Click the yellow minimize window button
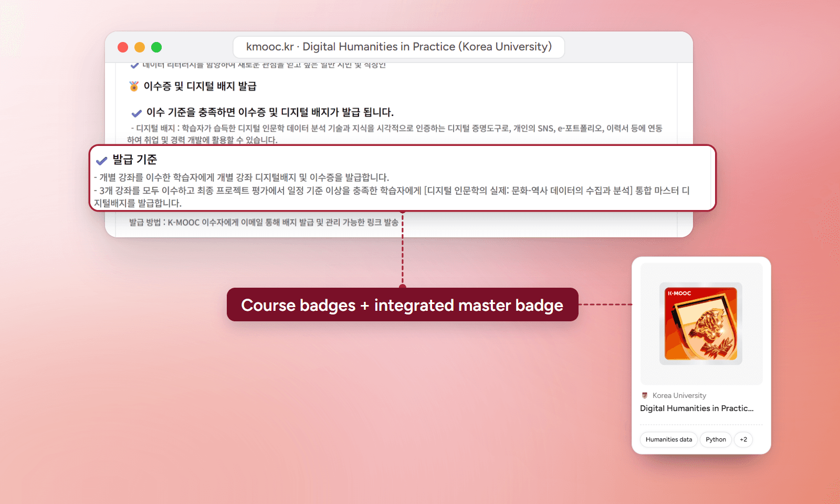The width and height of the screenshot is (840, 504). point(140,47)
